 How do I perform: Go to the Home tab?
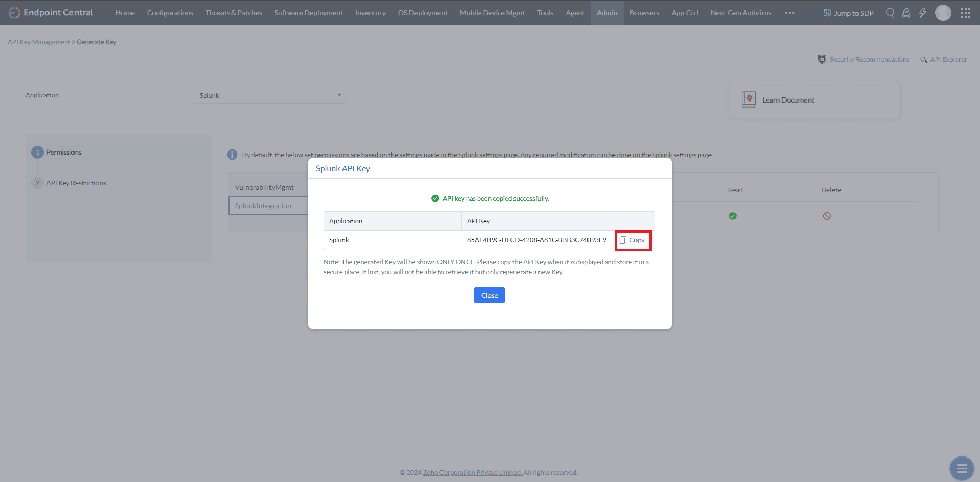(125, 13)
